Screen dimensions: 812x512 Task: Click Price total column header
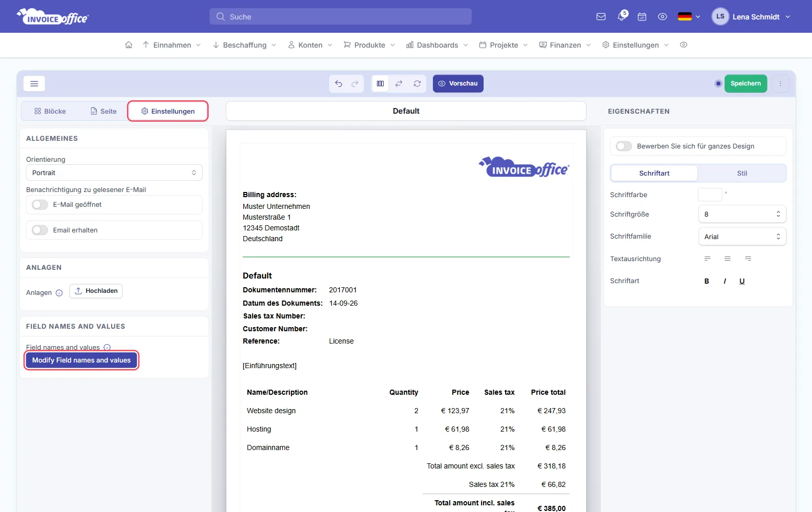[x=548, y=392]
